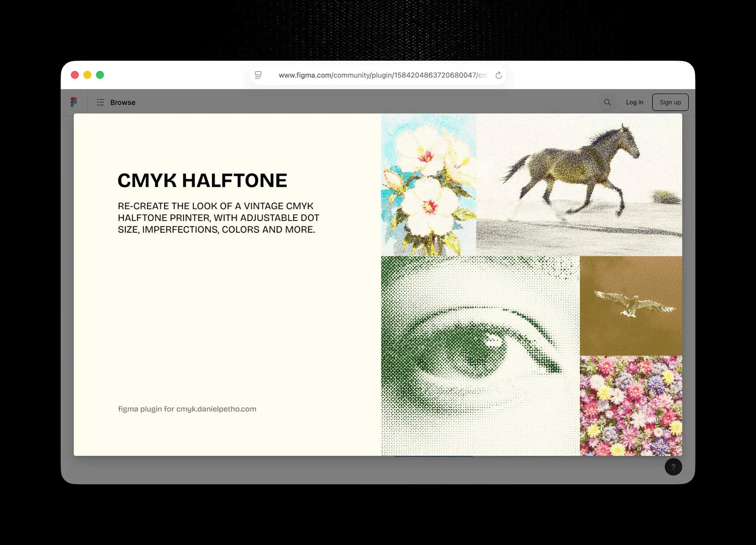
Task: Click the cmyk.danielpetho.com footer text
Action: click(187, 409)
